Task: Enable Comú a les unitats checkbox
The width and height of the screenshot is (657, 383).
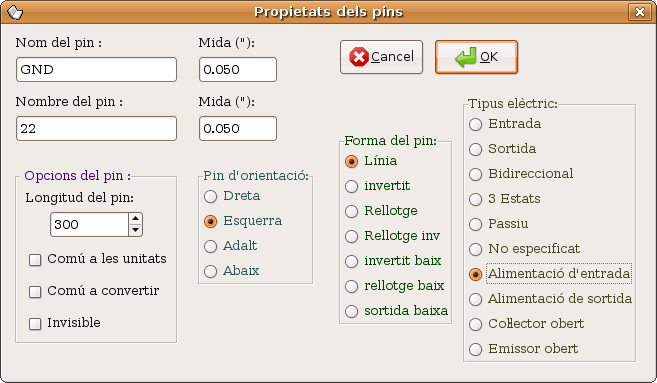Action: coord(35,260)
